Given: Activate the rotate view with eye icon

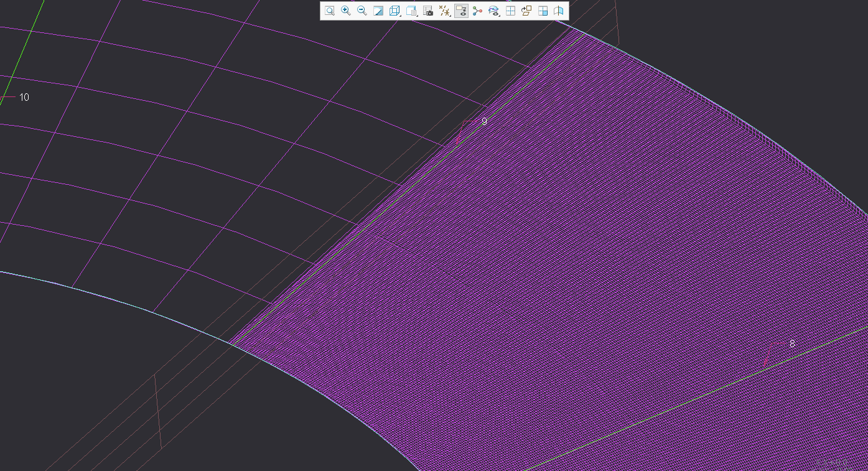Looking at the screenshot, I should pyautogui.click(x=493, y=11).
